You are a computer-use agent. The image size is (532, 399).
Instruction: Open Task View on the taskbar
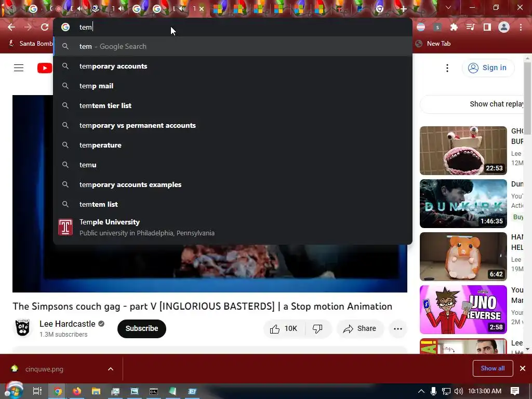click(37, 391)
